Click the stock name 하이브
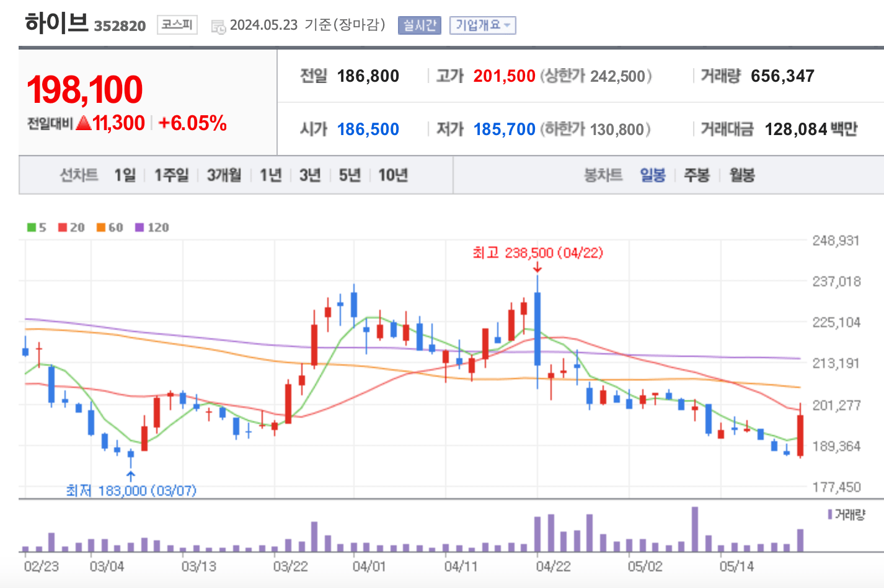 (56, 23)
